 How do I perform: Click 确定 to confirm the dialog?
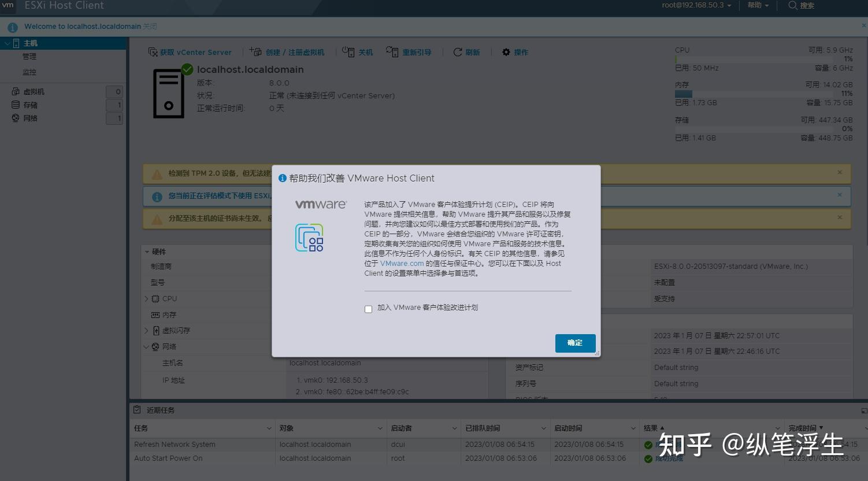point(575,343)
